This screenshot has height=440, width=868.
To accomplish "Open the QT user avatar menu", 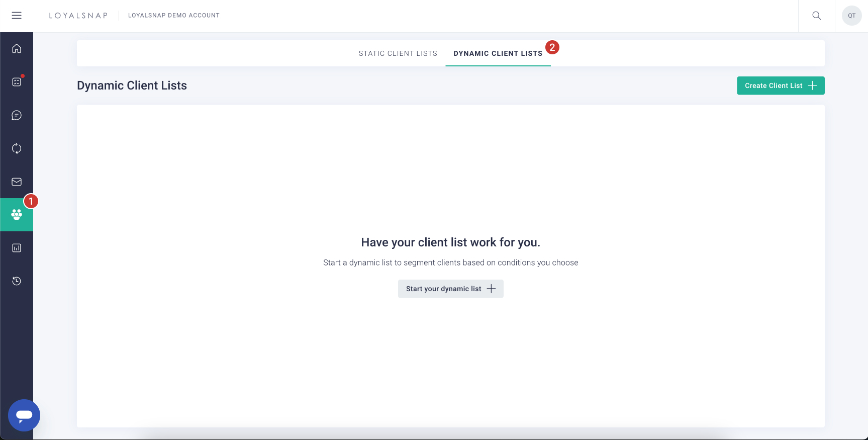I will point(852,16).
